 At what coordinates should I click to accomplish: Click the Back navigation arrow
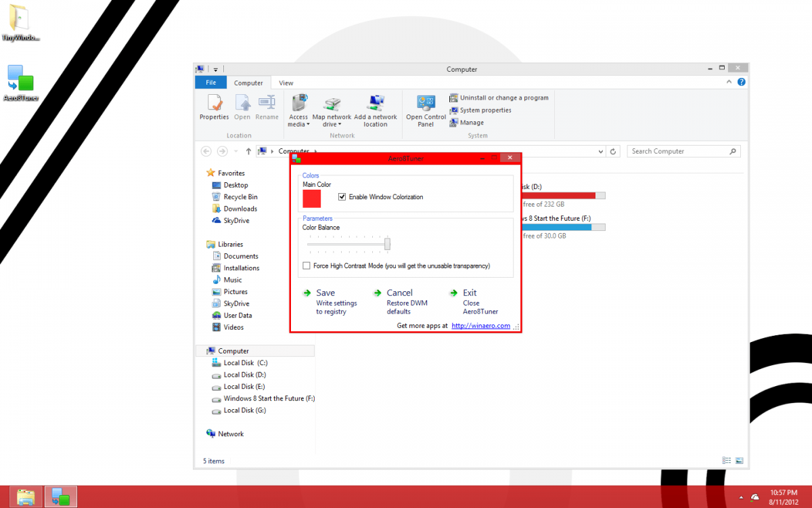tap(206, 152)
